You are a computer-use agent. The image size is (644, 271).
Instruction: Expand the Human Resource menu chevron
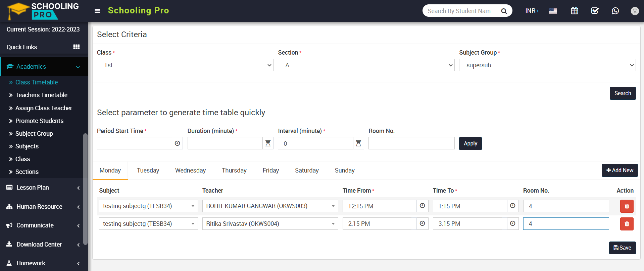pos(78,207)
